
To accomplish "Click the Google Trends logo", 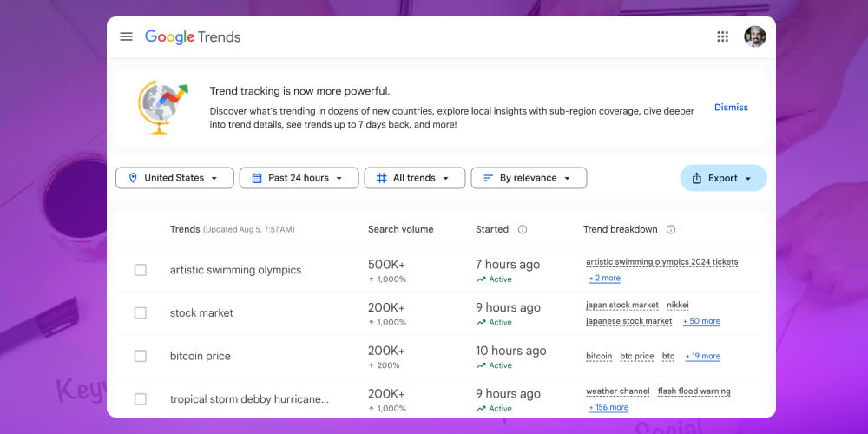I will point(193,37).
